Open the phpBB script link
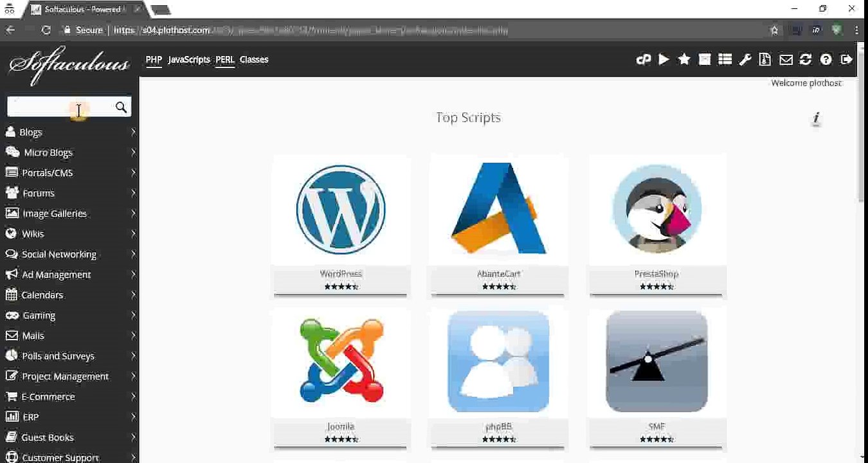The width and height of the screenshot is (868, 463). (499, 426)
